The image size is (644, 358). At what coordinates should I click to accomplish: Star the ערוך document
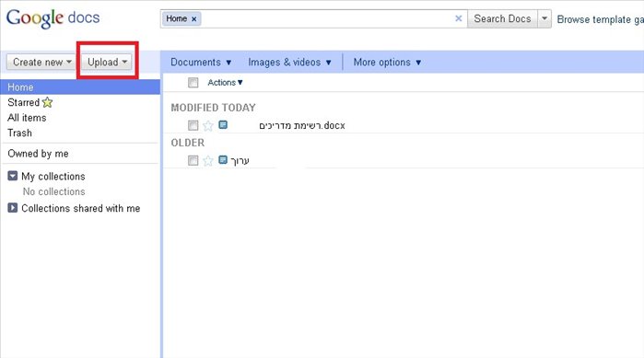tap(208, 160)
